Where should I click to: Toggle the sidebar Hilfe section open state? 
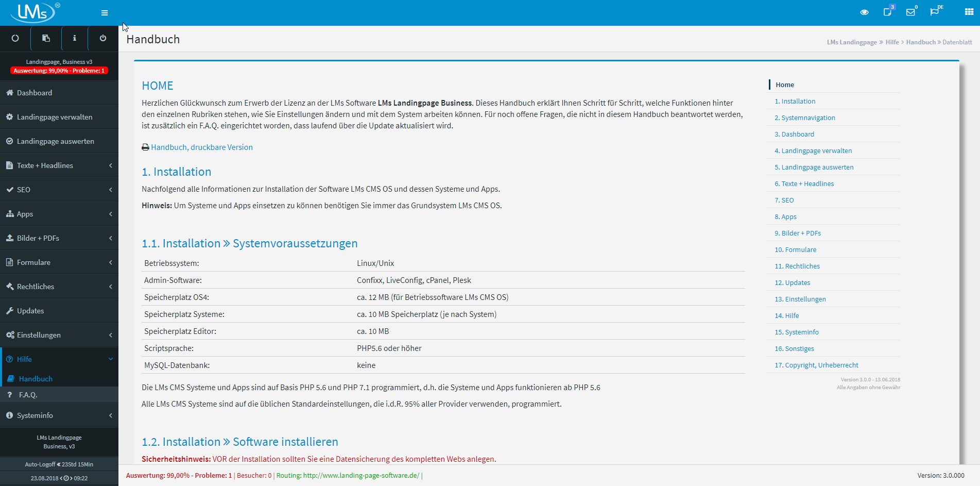coord(25,359)
